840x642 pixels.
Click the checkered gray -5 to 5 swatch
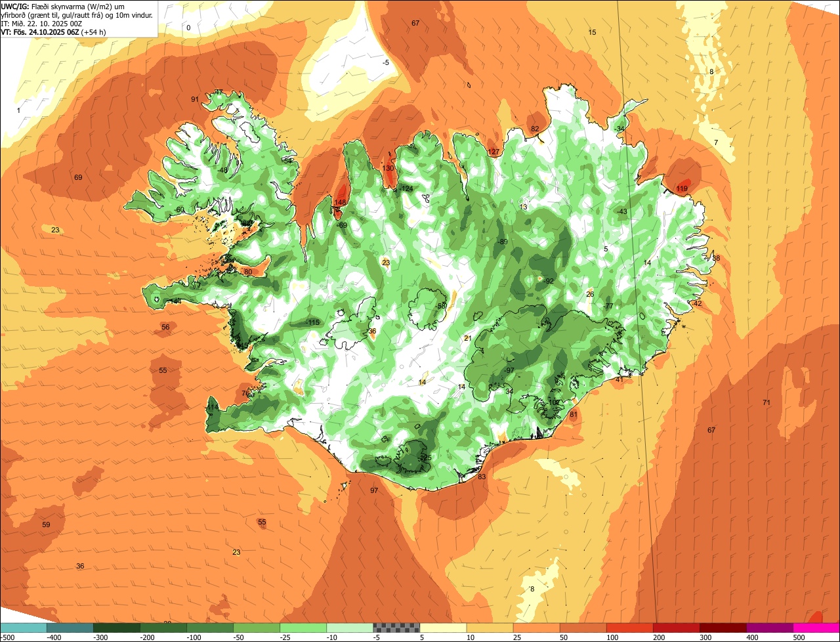coord(396,628)
